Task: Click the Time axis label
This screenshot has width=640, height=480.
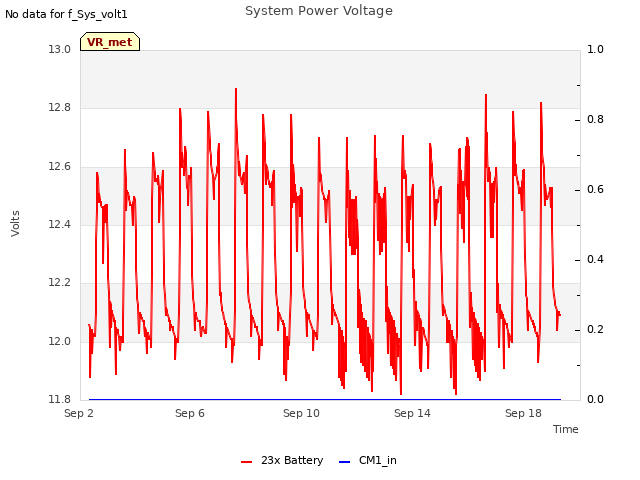Action: (566, 429)
